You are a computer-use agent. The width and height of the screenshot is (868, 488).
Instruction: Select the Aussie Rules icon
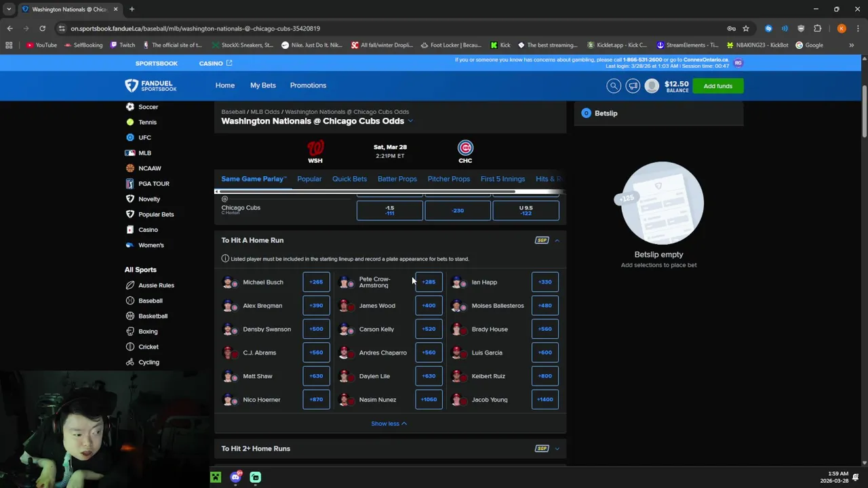[130, 285]
